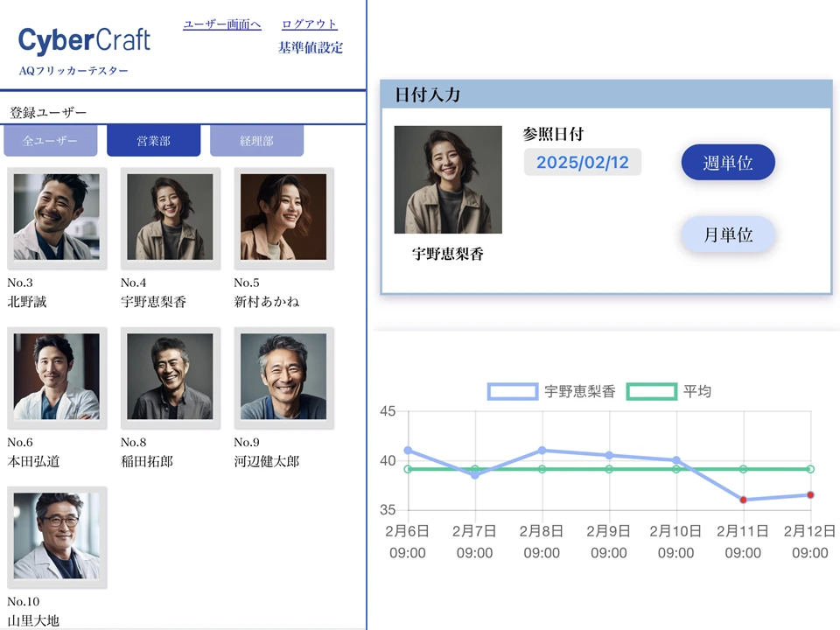
Task: Click red data point on 2月12日
Action: point(810,495)
